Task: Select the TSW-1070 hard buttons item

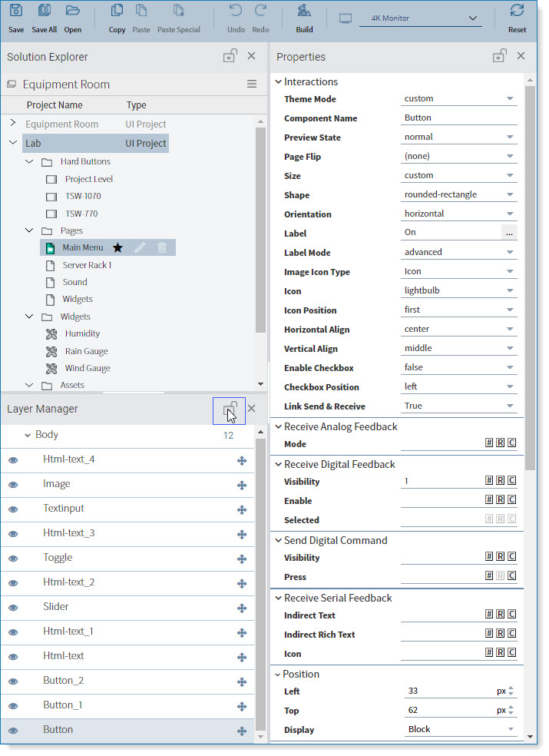Action: 83,196
